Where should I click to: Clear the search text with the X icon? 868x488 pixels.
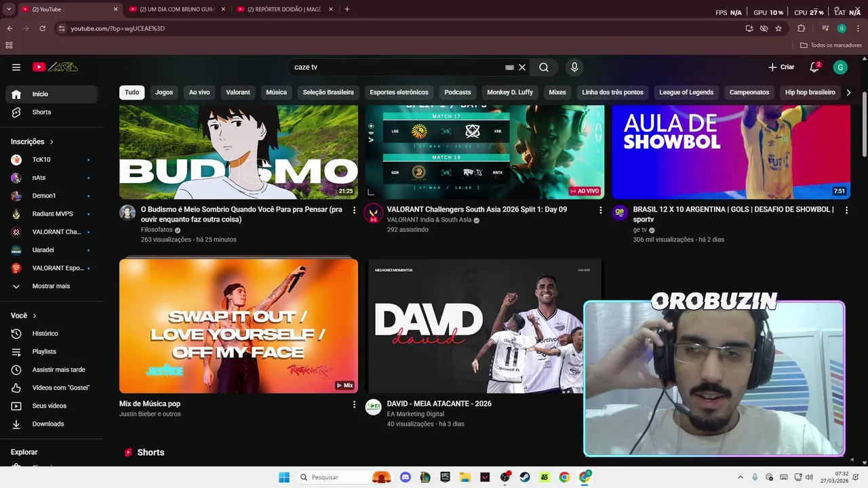[522, 67]
